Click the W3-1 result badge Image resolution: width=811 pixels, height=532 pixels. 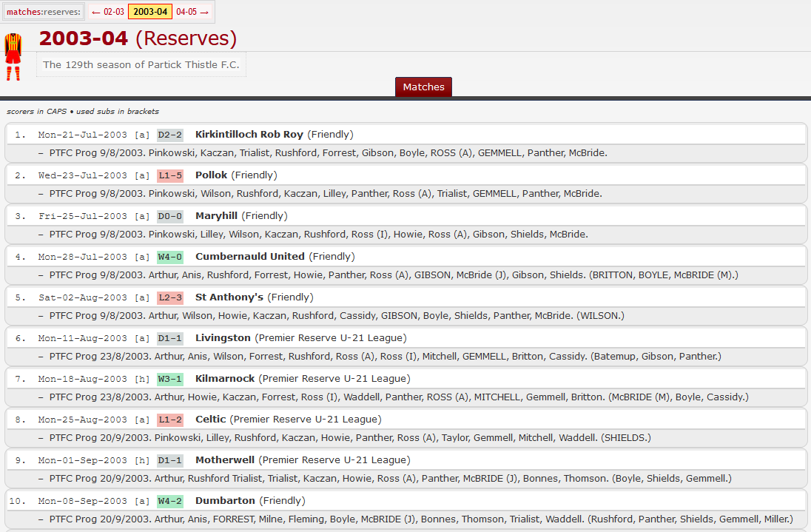point(170,379)
